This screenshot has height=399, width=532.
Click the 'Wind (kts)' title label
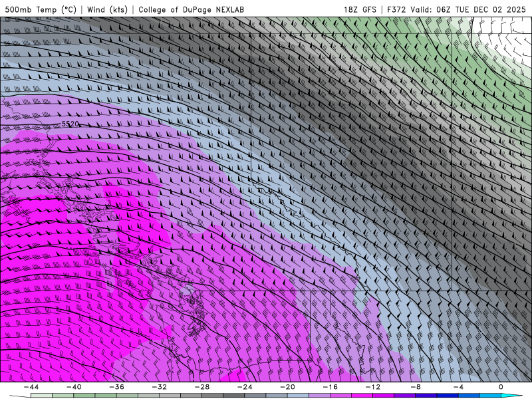pyautogui.click(x=107, y=9)
